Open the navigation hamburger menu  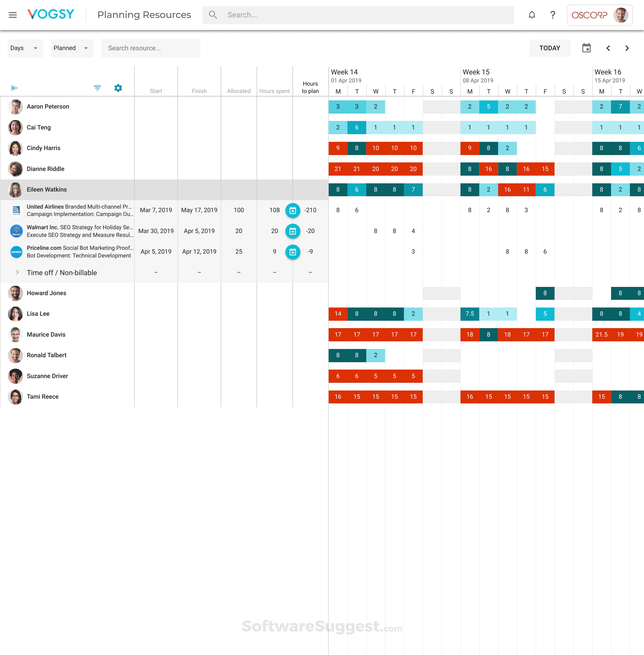(13, 14)
